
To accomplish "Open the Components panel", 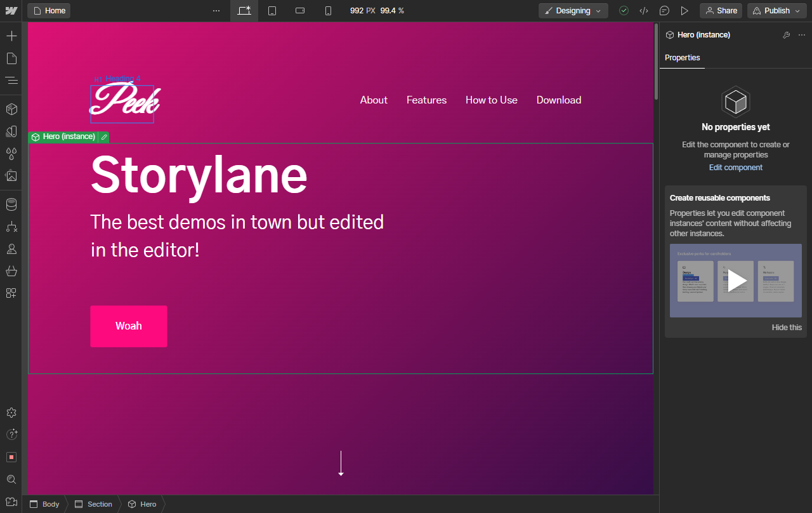I will [x=11, y=109].
